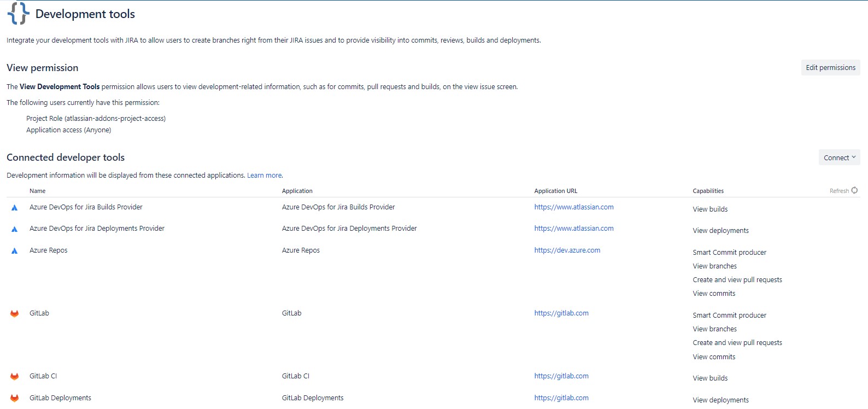Click GitLab Deployments in the Application column
Screen dimensions: 868x409
313,398
